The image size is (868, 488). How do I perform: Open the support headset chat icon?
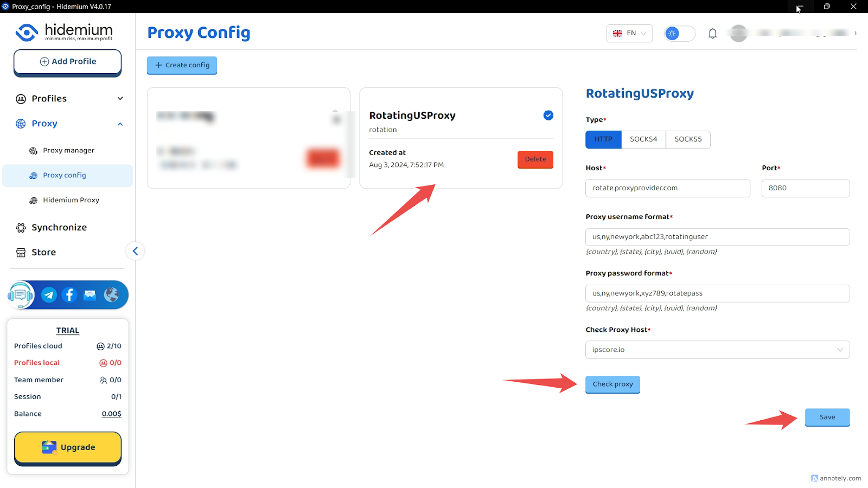(x=21, y=295)
